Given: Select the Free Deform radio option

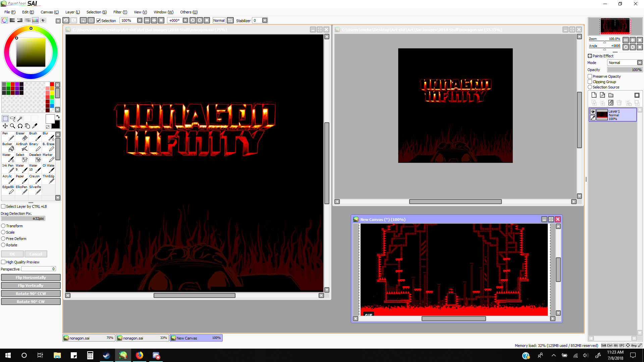Looking at the screenshot, I should pyautogui.click(x=3, y=239).
